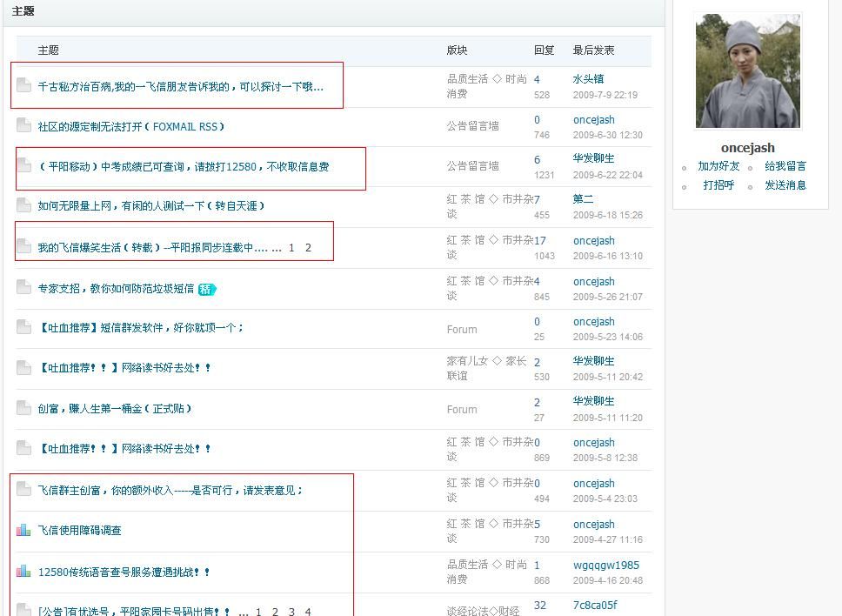
Task: Click the thread icon beside 创富，赚人生第一桶金
Action: pos(23,408)
